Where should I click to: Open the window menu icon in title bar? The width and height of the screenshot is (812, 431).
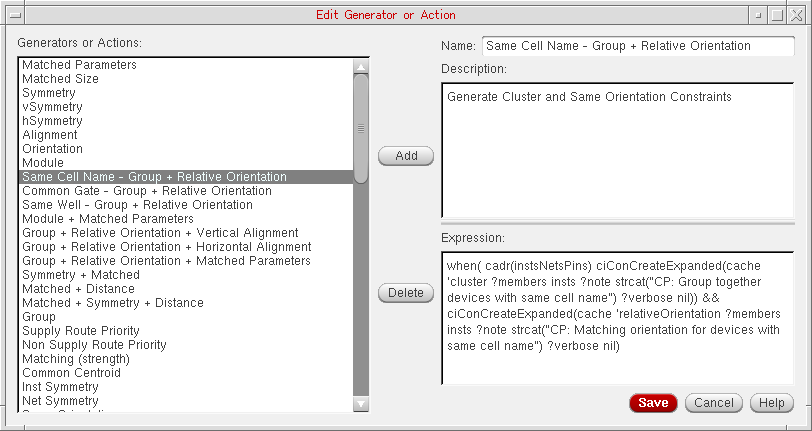pos(11,15)
